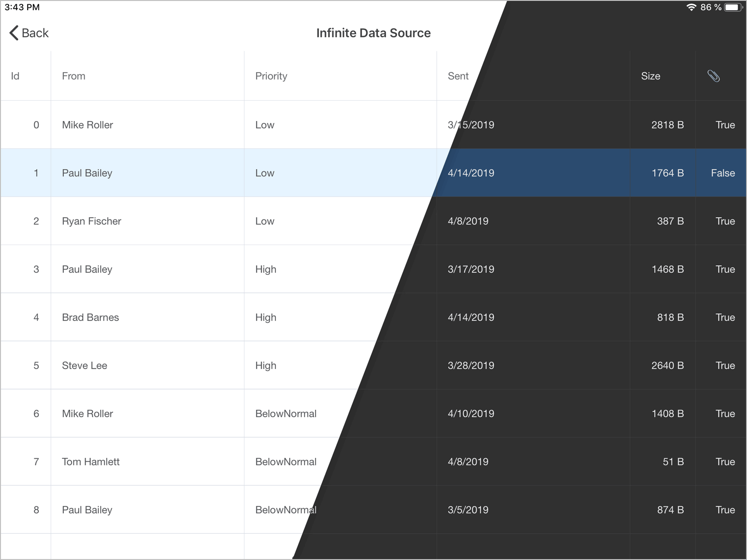Click the False attachment value for Id 1
747x560 pixels.
pyautogui.click(x=723, y=173)
